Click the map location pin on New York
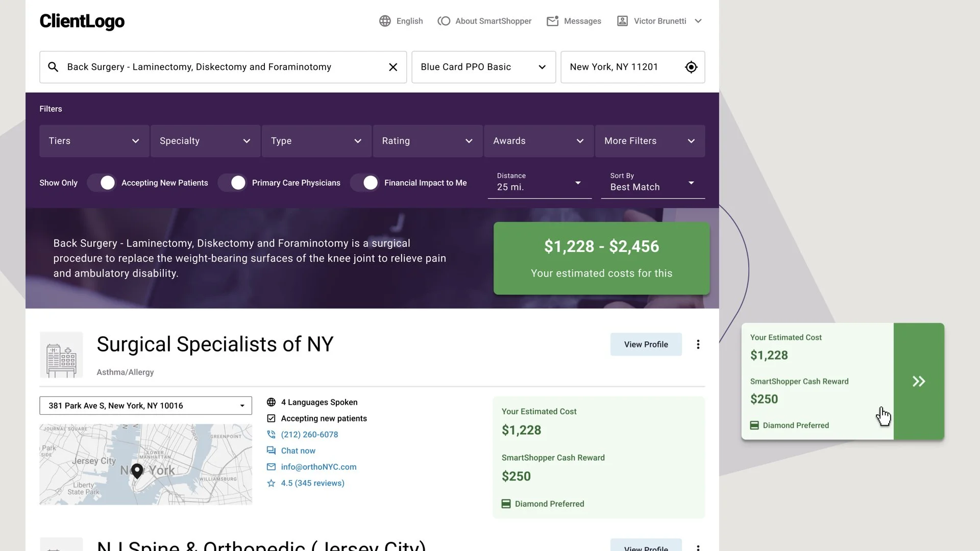 tap(137, 471)
